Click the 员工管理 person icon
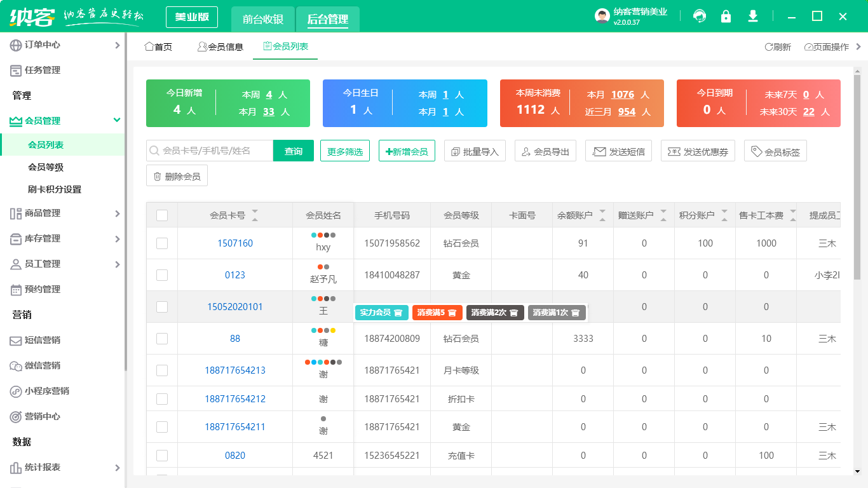This screenshot has width=868, height=488. point(16,264)
